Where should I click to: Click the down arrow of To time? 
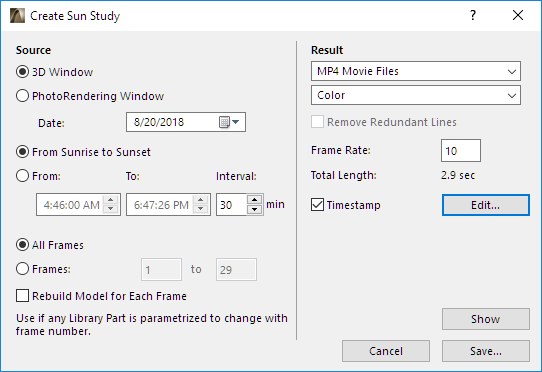[x=200, y=209]
